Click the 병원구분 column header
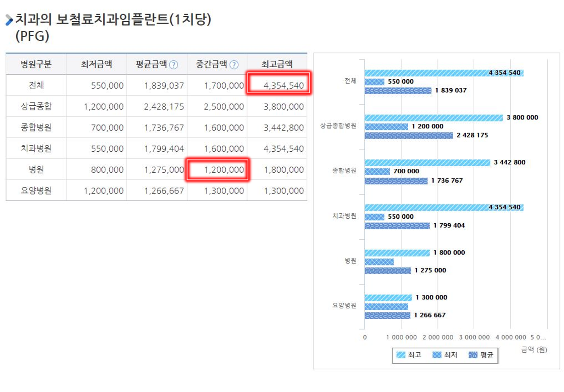Image resolution: width=564 pixels, height=392 pixels. [x=36, y=64]
